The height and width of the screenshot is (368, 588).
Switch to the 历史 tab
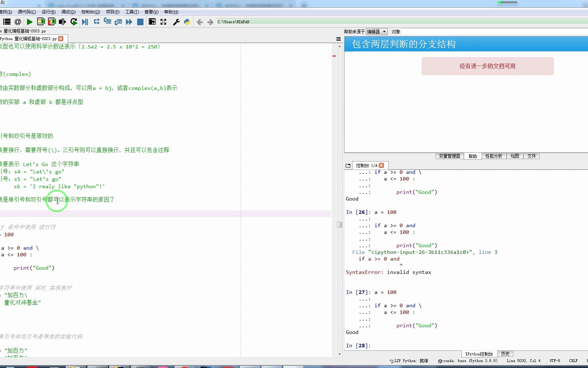pyautogui.click(x=506, y=354)
